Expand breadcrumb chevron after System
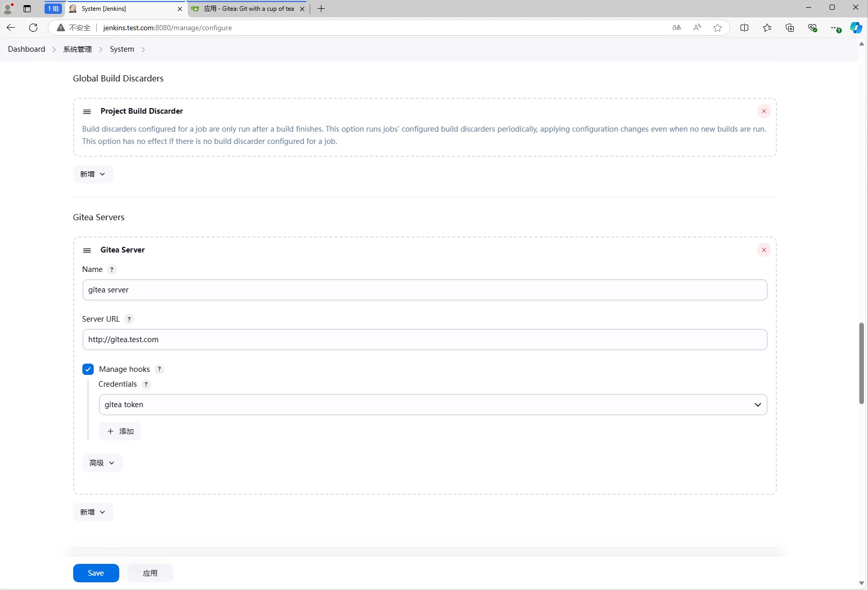The height and width of the screenshot is (590, 868). pos(143,50)
